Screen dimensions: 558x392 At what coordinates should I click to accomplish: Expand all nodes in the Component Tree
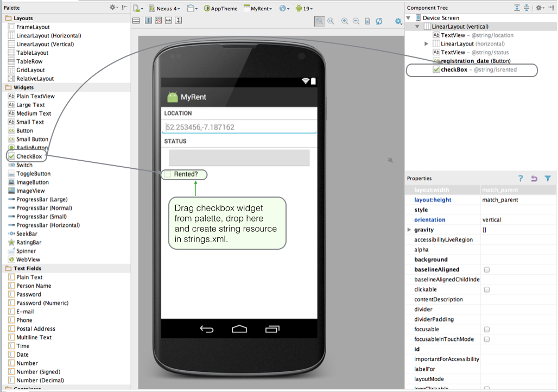(x=516, y=8)
